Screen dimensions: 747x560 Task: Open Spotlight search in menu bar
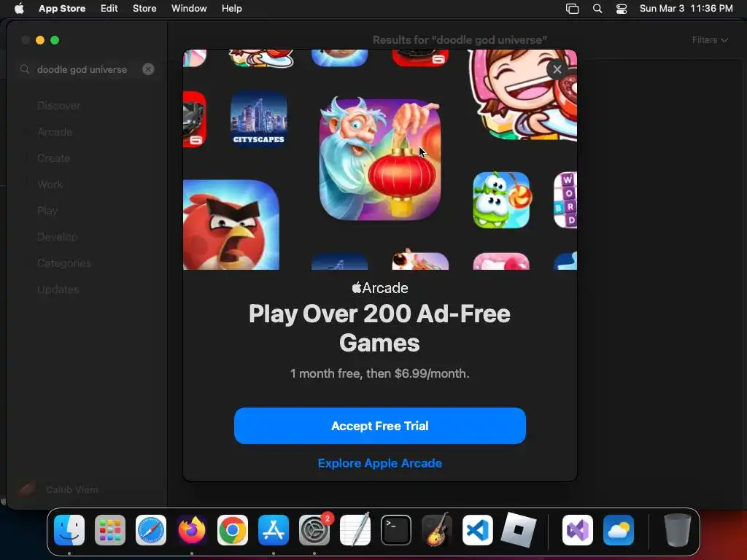597,9
